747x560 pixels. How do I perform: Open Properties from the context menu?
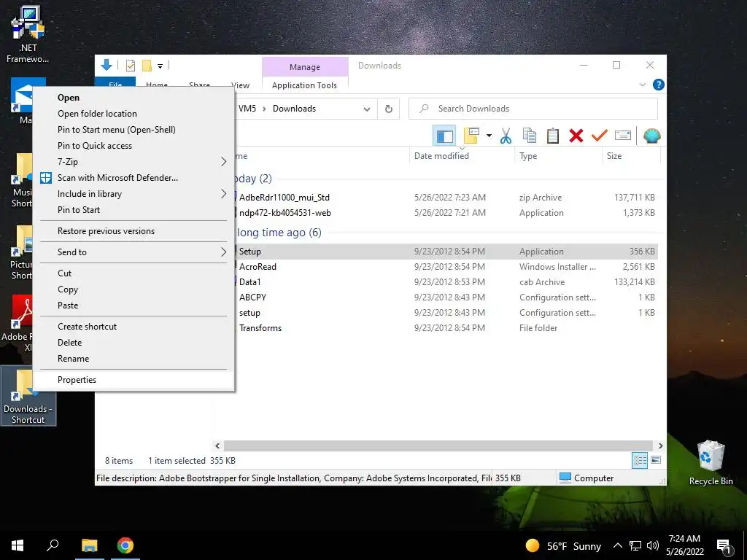tap(134, 380)
